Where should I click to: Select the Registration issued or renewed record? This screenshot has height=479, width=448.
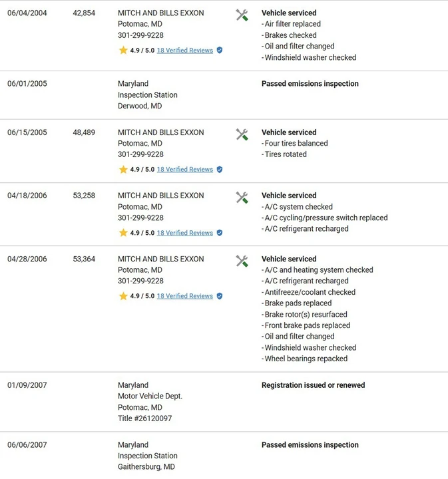[x=314, y=385]
